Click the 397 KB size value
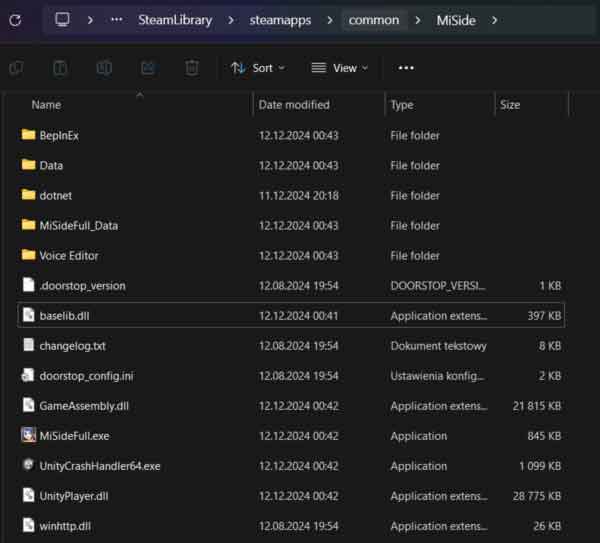The image size is (600, 543). pyautogui.click(x=544, y=316)
